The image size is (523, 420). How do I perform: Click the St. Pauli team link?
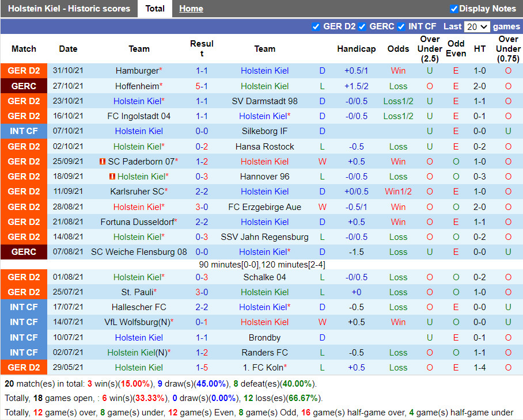(137, 292)
